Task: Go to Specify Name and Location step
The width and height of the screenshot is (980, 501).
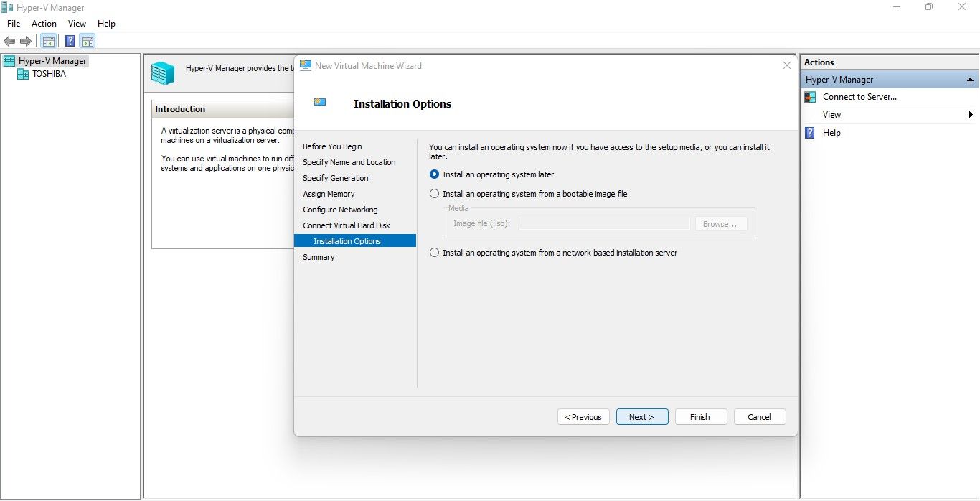Action: point(349,162)
